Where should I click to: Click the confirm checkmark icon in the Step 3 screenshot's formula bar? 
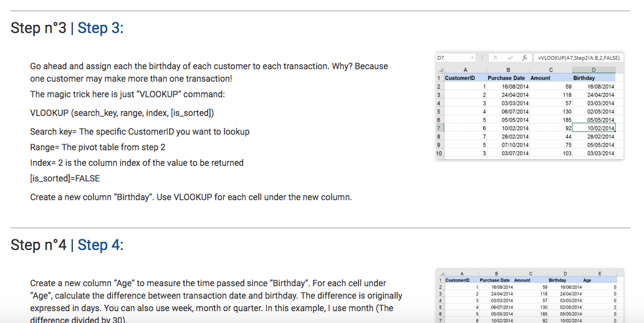pyautogui.click(x=510, y=58)
